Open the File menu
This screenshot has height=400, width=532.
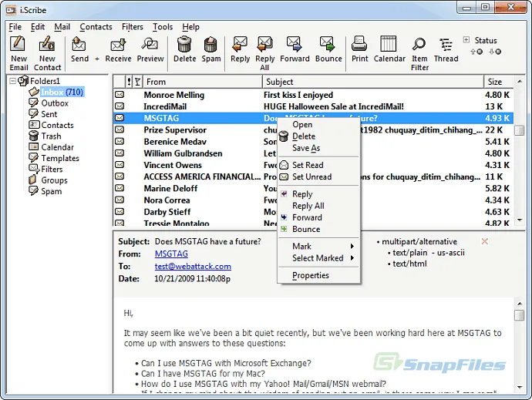[x=15, y=27]
